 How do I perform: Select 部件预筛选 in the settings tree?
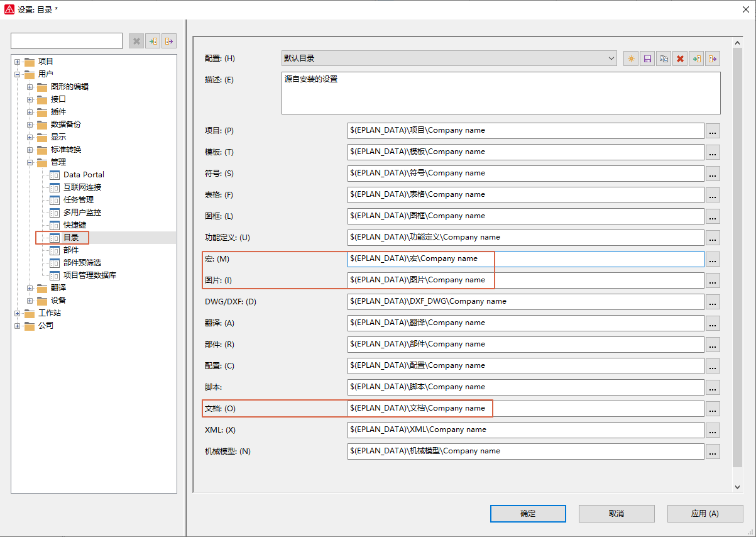coord(82,262)
